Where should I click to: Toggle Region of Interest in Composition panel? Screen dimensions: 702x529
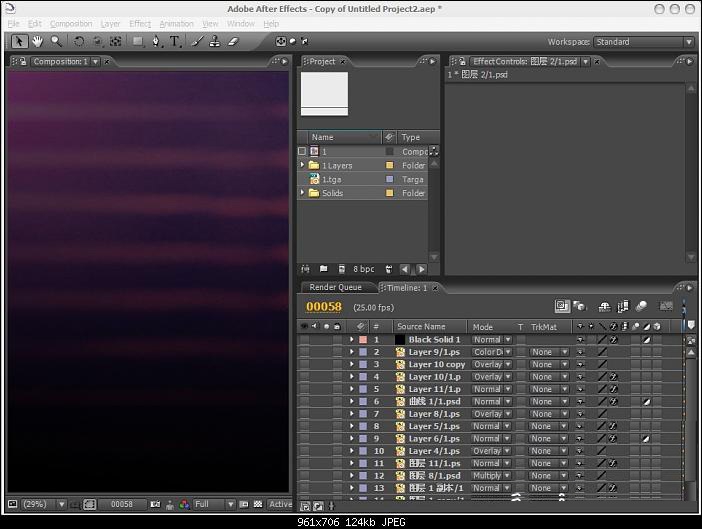pyautogui.click(x=244, y=504)
